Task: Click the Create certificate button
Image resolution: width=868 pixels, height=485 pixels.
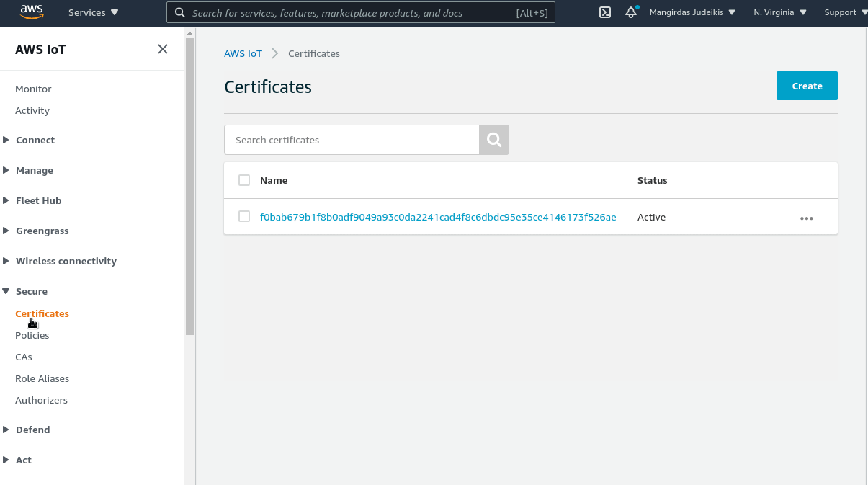Action: [x=806, y=85]
